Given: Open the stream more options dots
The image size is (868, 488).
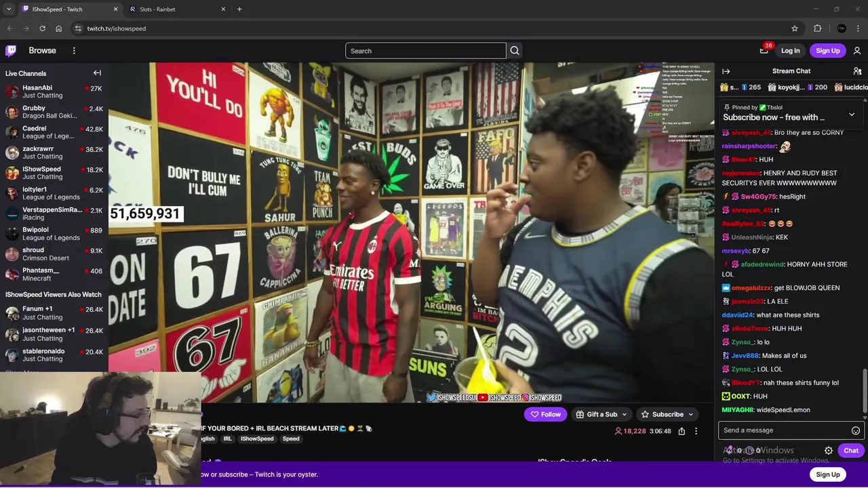Looking at the screenshot, I should (696, 431).
